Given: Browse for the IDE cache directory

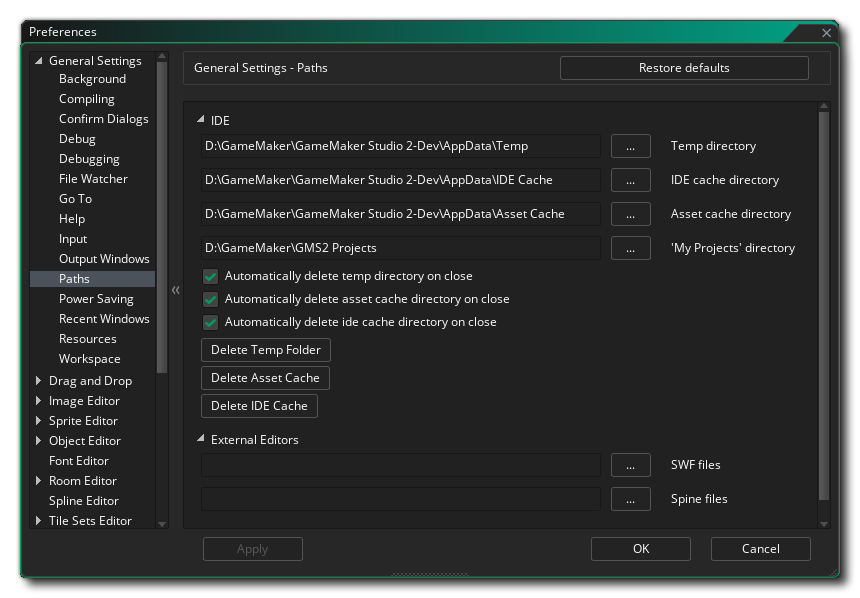Looking at the screenshot, I should 631,180.
